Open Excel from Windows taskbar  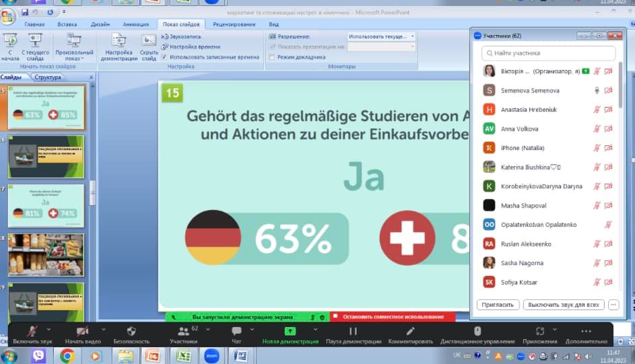(x=183, y=356)
